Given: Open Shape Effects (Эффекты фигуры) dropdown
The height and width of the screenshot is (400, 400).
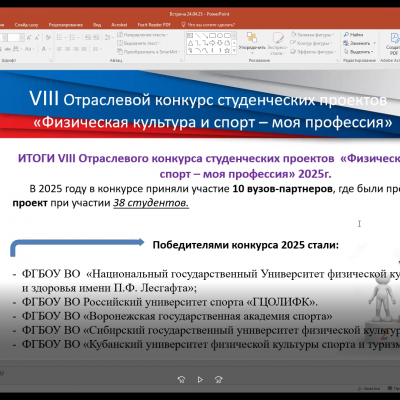Looking at the screenshot, I should pyautogui.click(x=313, y=52).
